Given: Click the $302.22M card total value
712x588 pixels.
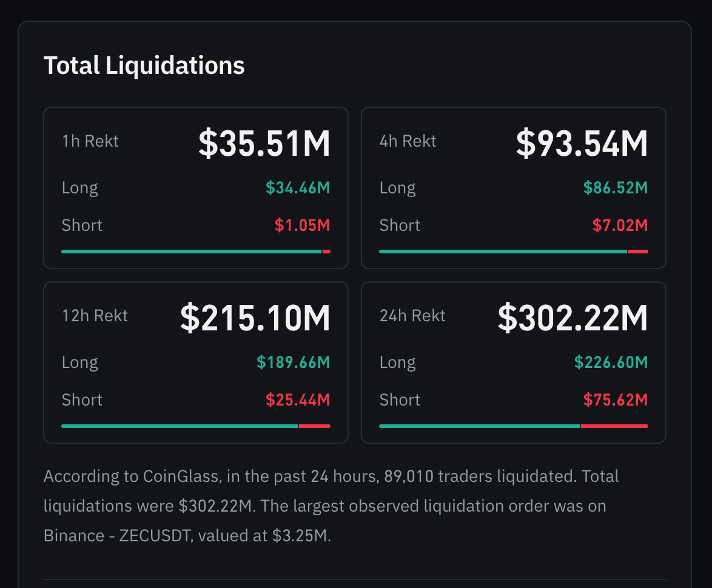Looking at the screenshot, I should point(573,318).
